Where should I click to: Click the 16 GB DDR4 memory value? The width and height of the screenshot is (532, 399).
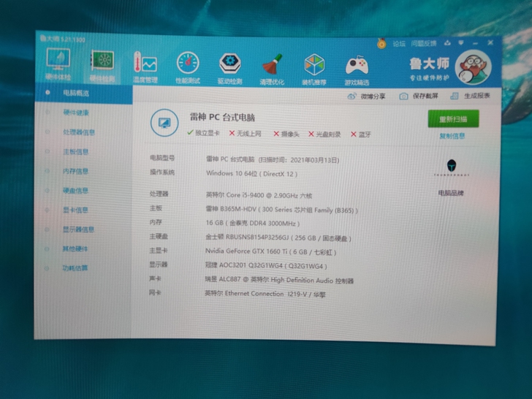(253, 224)
